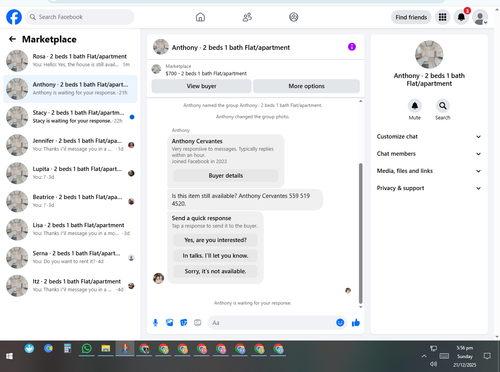Open Jennifer conversation

coord(70,145)
